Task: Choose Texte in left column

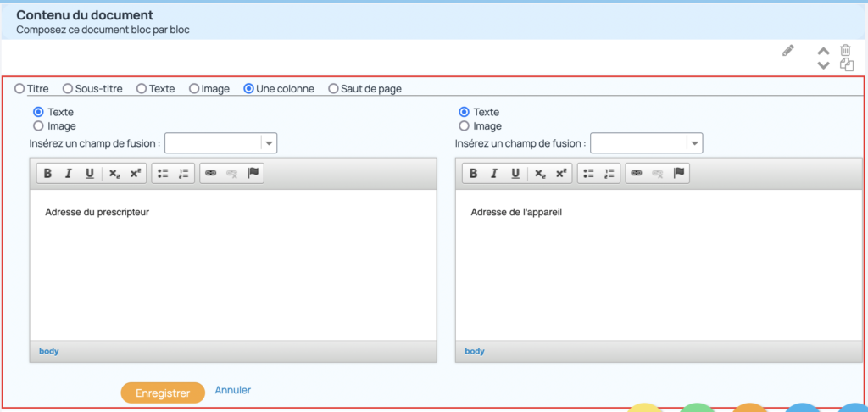Action: [39, 113]
